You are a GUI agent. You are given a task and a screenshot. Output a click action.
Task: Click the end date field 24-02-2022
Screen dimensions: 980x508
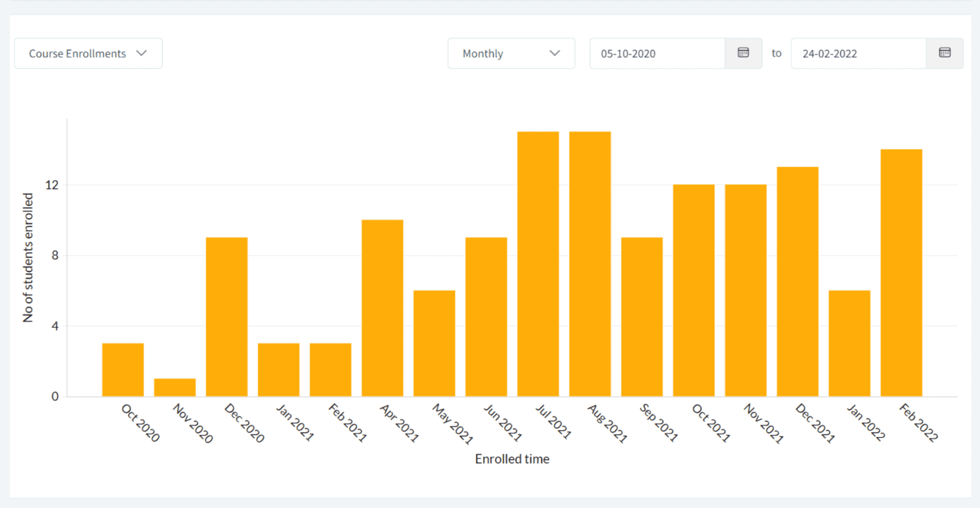point(858,53)
